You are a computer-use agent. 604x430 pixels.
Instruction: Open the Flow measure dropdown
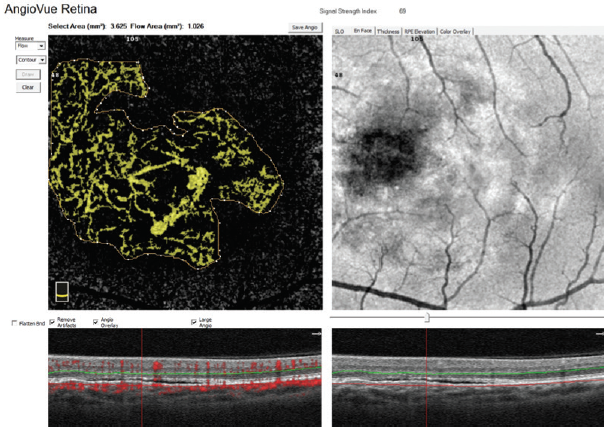tap(30, 45)
